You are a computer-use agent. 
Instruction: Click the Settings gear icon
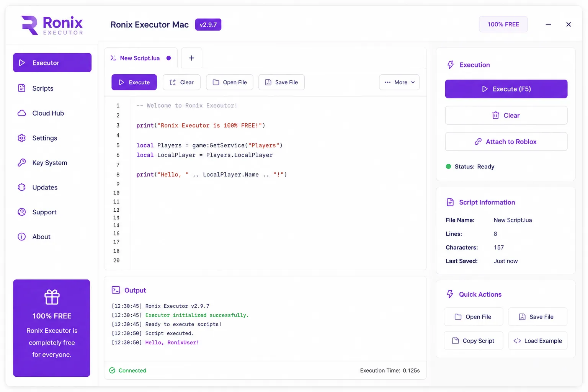[x=22, y=138]
